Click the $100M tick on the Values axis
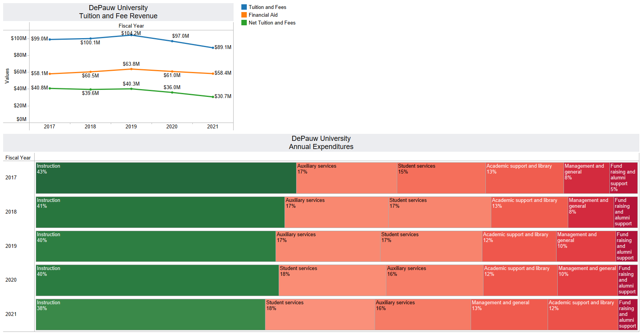The image size is (644, 335). click(19, 38)
